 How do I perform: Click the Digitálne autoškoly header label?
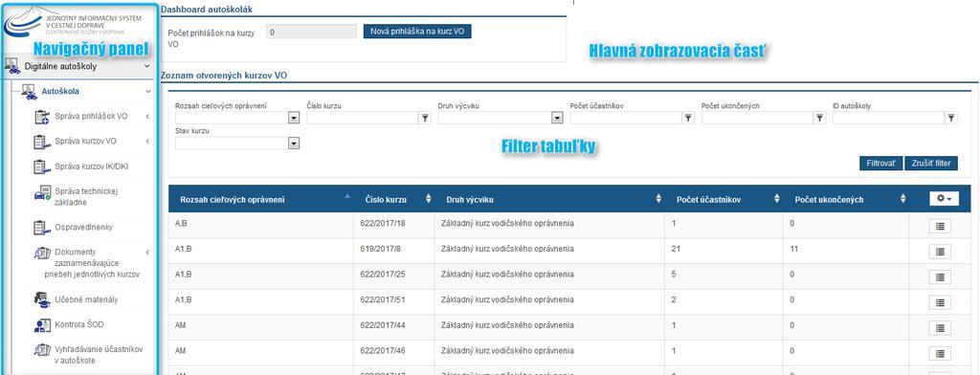[60, 66]
